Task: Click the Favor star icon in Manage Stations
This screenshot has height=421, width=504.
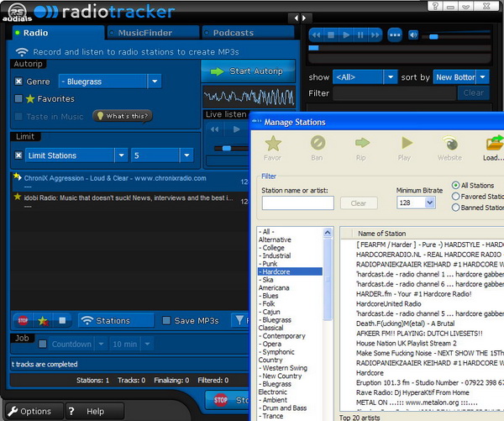Action: (x=272, y=144)
